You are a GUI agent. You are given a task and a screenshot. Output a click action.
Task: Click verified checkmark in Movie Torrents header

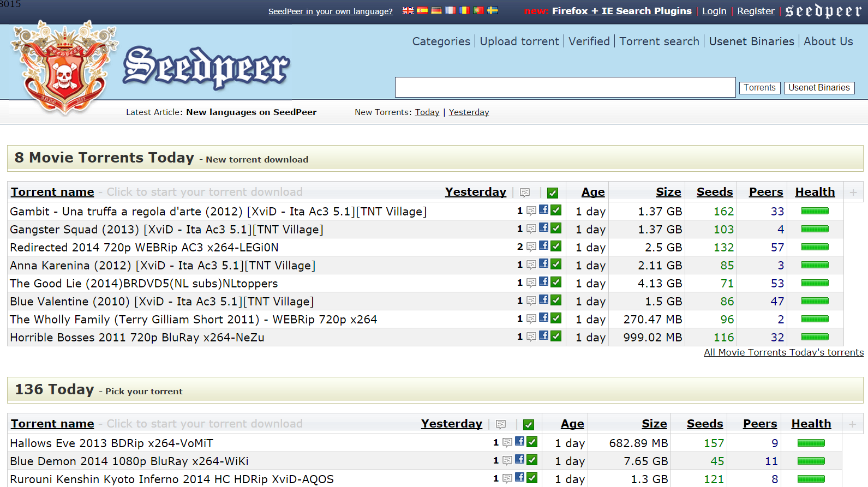pos(553,193)
